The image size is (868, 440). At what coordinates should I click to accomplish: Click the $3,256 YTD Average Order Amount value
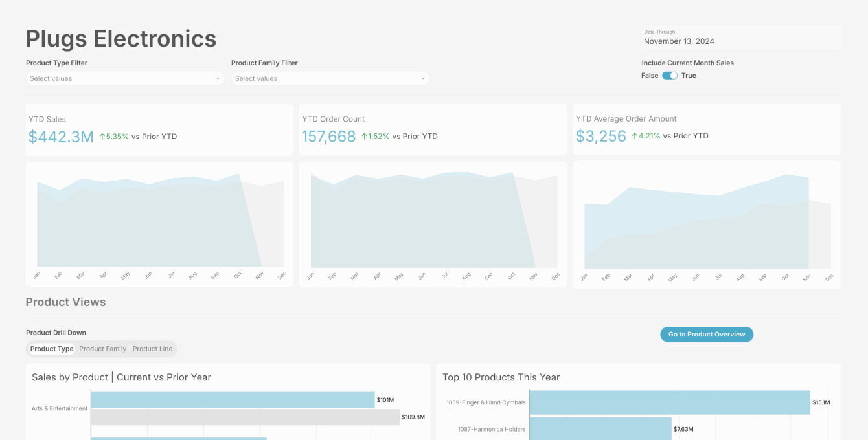601,136
